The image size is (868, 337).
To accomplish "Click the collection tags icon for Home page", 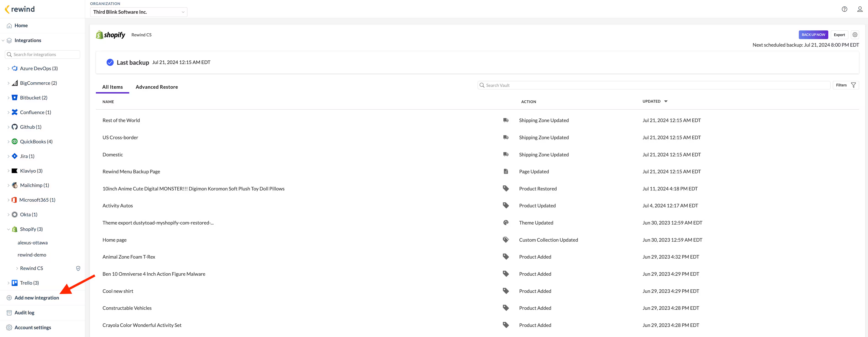I will (x=506, y=240).
